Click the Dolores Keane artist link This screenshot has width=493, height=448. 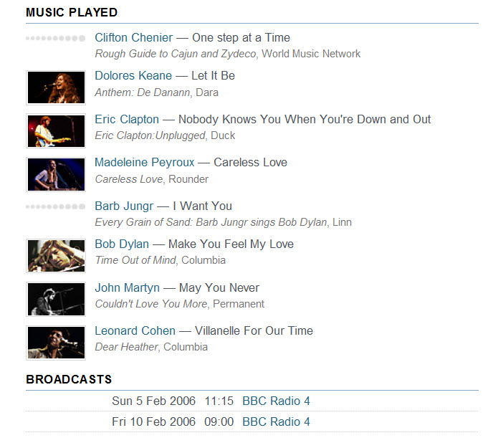coord(133,76)
